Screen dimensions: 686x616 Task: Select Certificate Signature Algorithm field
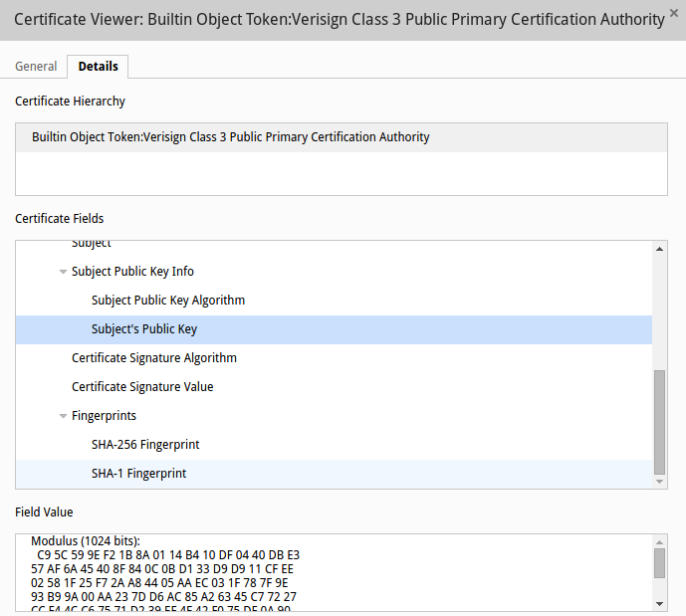(x=334, y=358)
